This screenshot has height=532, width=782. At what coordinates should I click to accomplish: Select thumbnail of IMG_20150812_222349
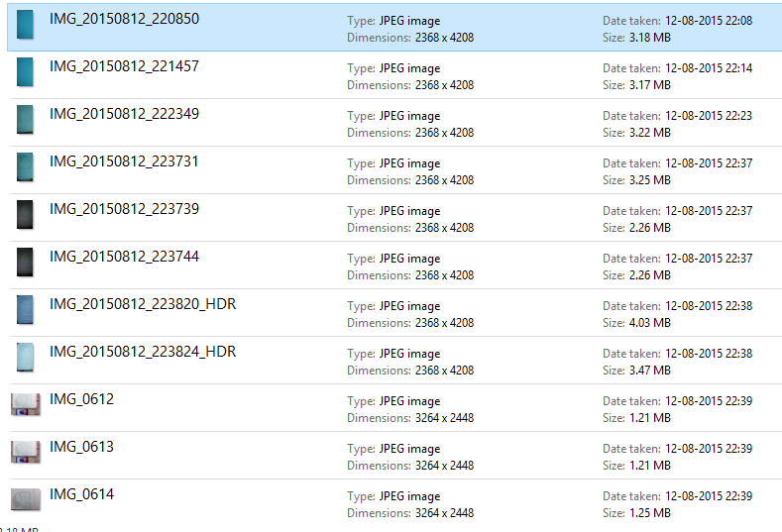(25, 121)
